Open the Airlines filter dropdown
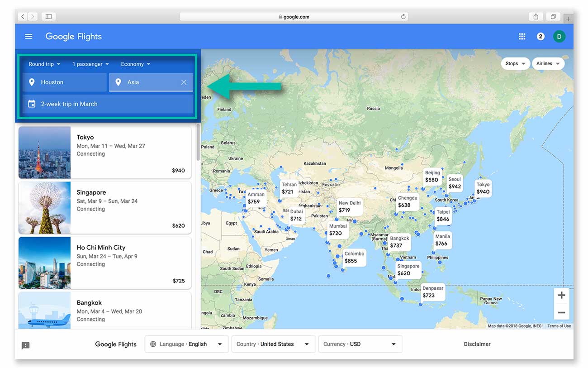The height and width of the screenshot is (368, 588). 548,63
